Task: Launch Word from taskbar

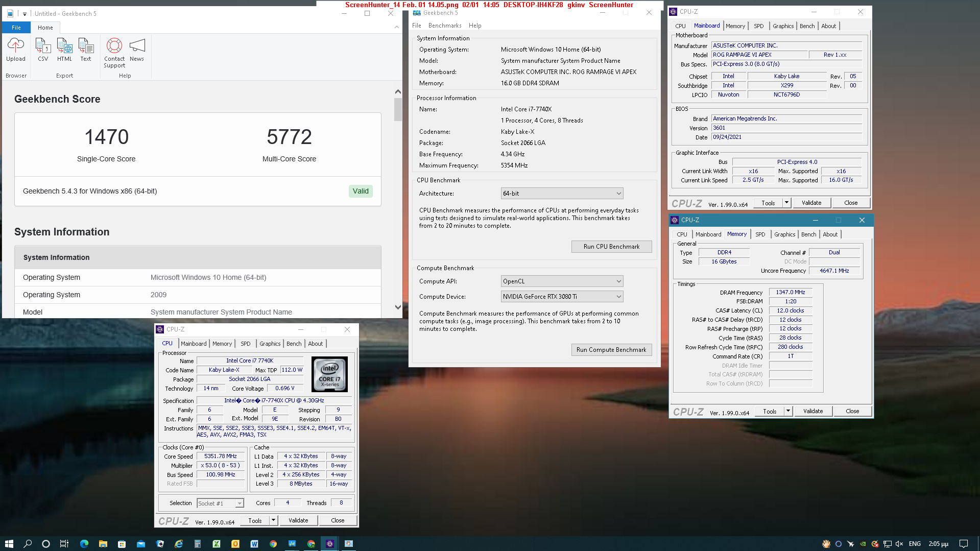Action: point(254,544)
